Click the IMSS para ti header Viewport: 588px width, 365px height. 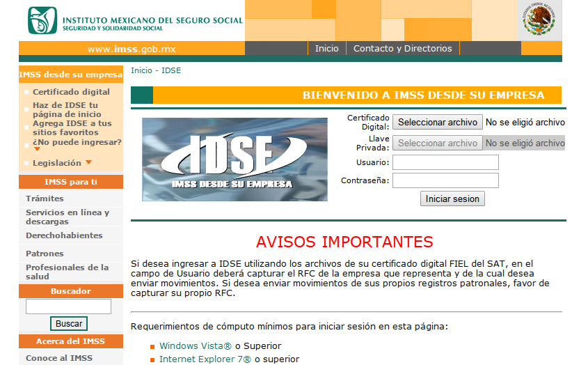pyautogui.click(x=71, y=182)
